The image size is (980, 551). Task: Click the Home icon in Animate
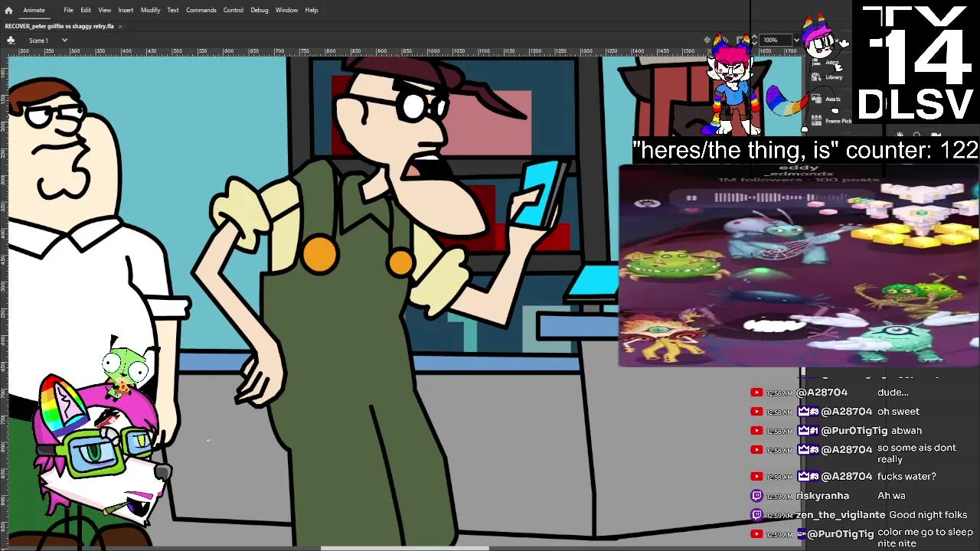tap(8, 10)
